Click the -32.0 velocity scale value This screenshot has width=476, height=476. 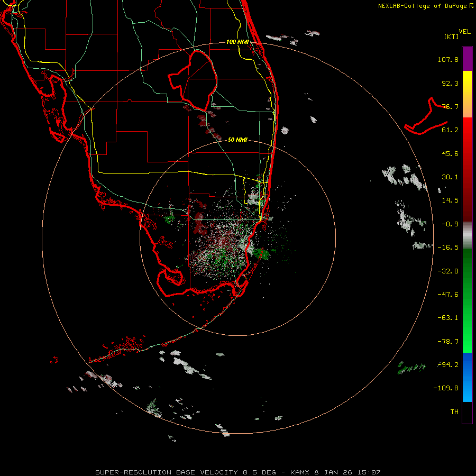click(448, 271)
